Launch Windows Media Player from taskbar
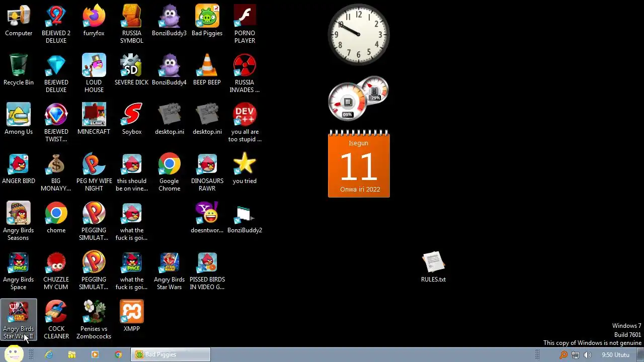The width and height of the screenshot is (644, 362). 95,354
